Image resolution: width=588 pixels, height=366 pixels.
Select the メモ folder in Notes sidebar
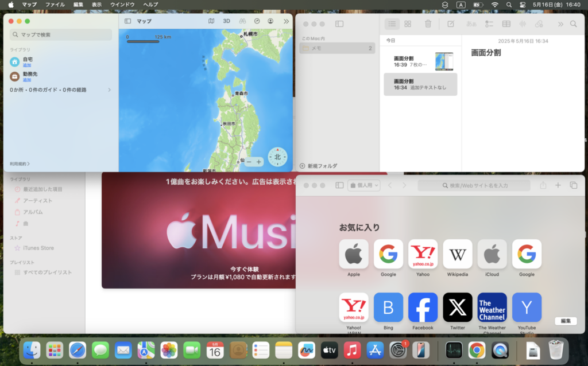(337, 48)
